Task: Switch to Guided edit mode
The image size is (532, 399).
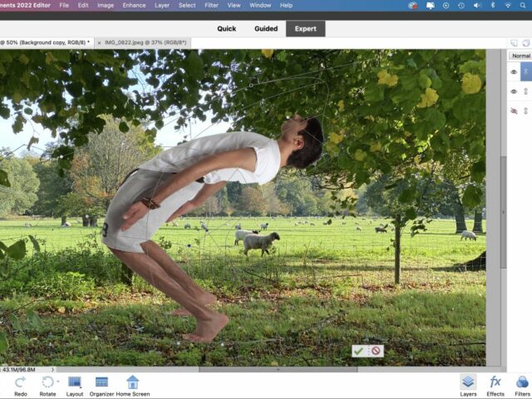Action: [x=265, y=28]
